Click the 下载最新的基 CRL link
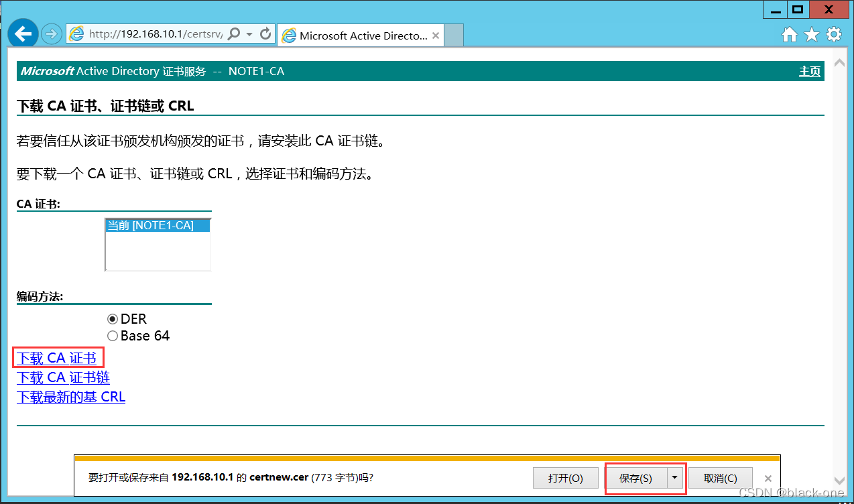 [71, 397]
